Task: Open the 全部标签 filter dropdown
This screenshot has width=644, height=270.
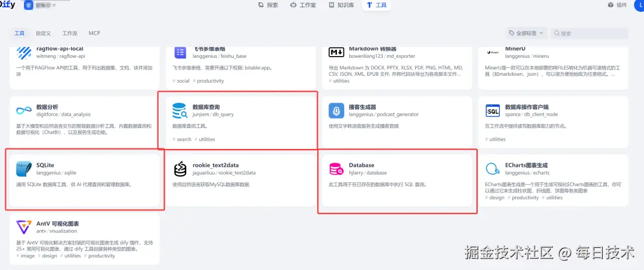Action: [x=526, y=33]
